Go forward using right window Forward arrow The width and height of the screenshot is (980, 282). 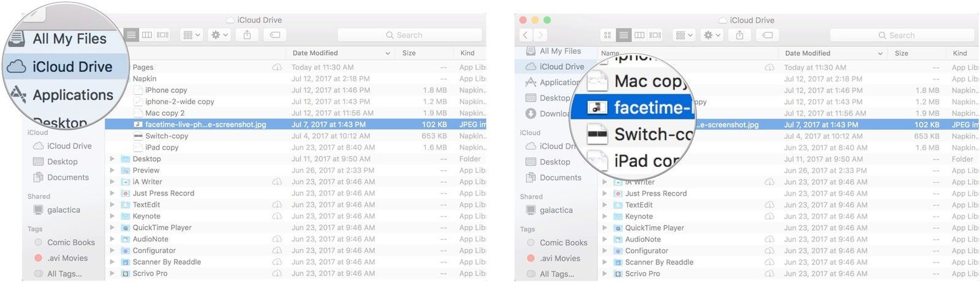point(540,35)
